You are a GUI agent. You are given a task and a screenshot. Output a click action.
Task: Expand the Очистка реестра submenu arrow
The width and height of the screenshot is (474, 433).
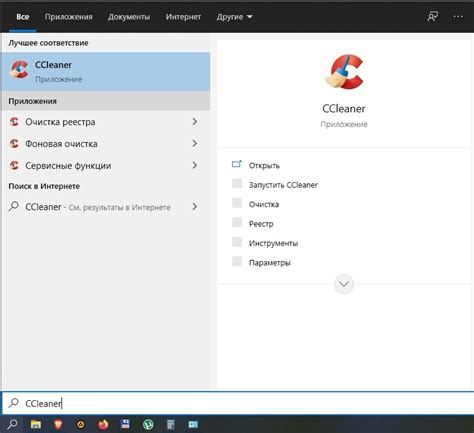195,122
